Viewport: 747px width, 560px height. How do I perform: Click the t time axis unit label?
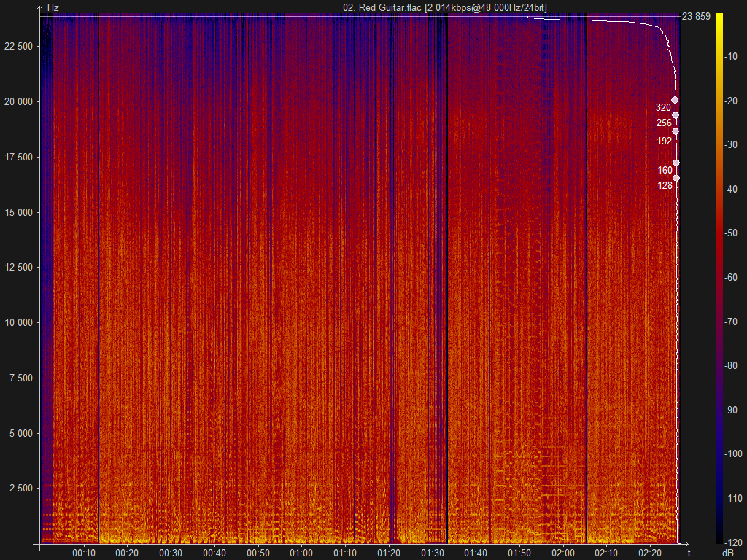689,553
